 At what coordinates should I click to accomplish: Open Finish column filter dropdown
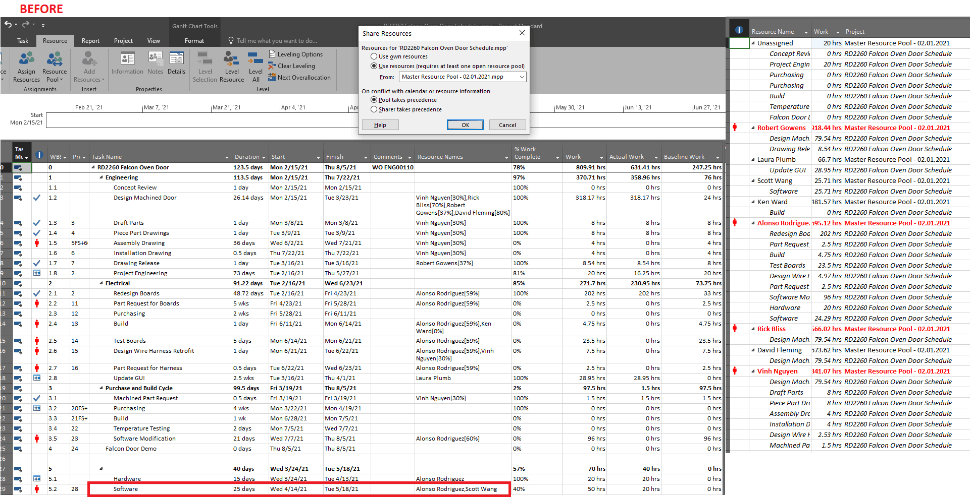[366, 157]
